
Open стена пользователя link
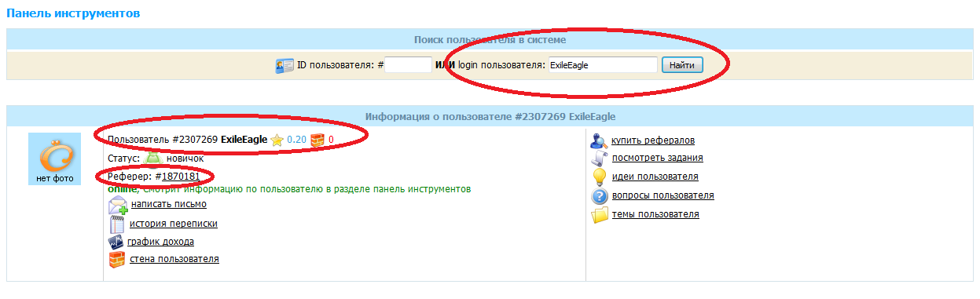[x=174, y=259]
